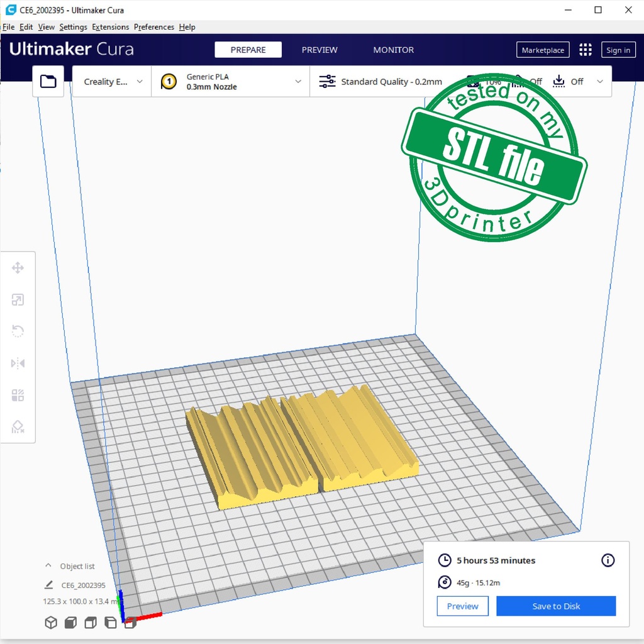644x644 pixels.
Task: Switch to the PREVIEW stage tab
Action: pyautogui.click(x=319, y=50)
